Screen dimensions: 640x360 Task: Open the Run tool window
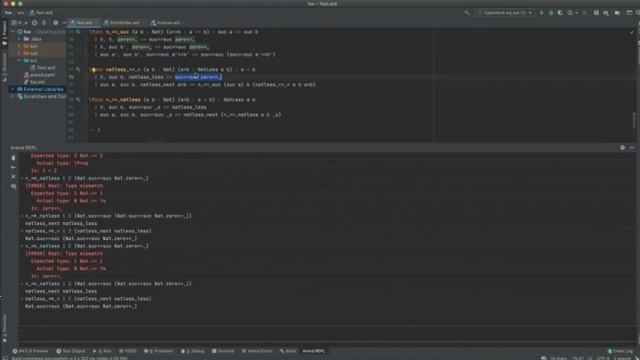pyautogui.click(x=102, y=351)
